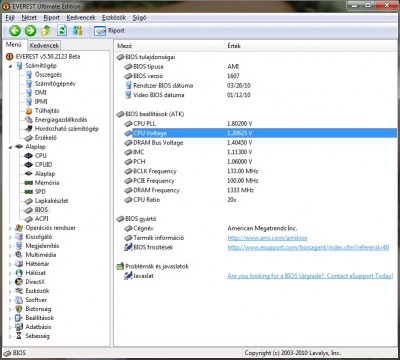Click the Érzékelő icon in the tree
400x360 pixels.
click(x=29, y=138)
